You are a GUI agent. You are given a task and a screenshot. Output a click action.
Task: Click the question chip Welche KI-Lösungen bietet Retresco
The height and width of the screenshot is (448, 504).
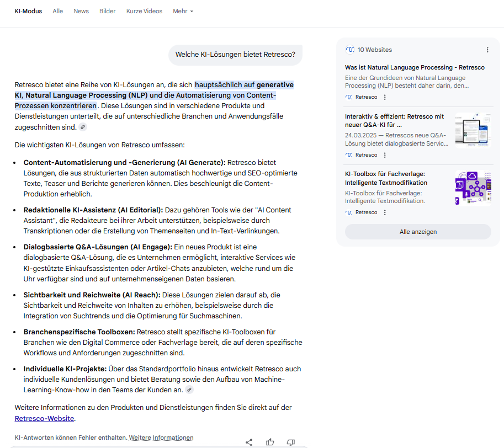(235, 55)
